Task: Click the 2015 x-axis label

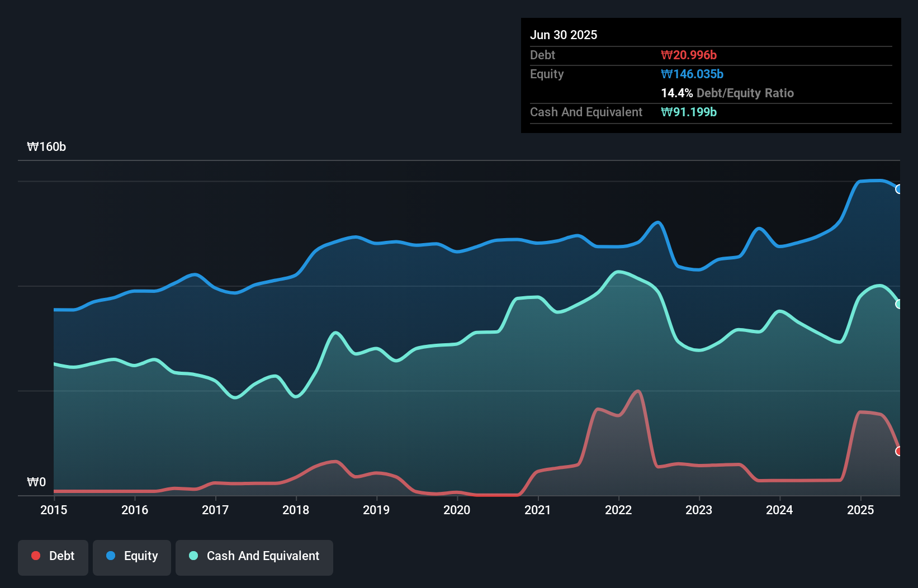Action: (x=54, y=510)
